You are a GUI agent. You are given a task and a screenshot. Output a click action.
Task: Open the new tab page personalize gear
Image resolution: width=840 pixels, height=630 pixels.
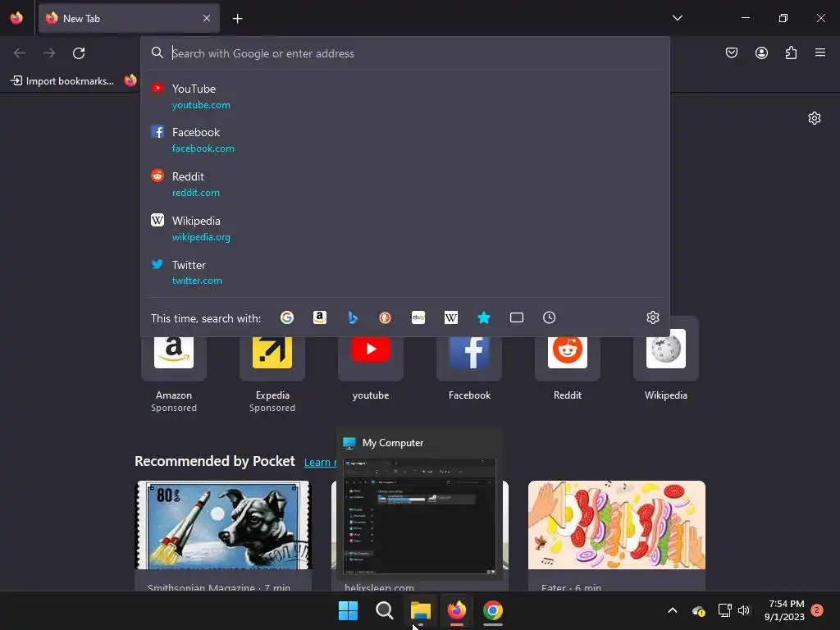(815, 118)
